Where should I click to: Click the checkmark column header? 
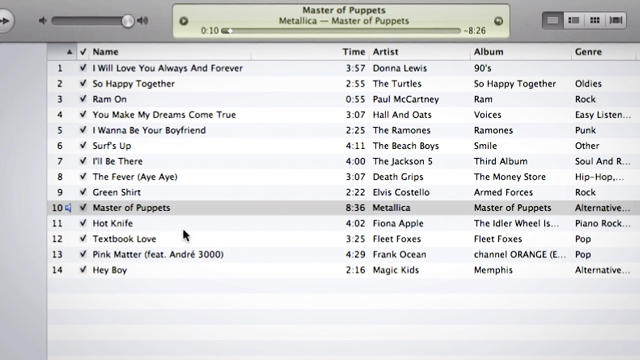pos(83,52)
